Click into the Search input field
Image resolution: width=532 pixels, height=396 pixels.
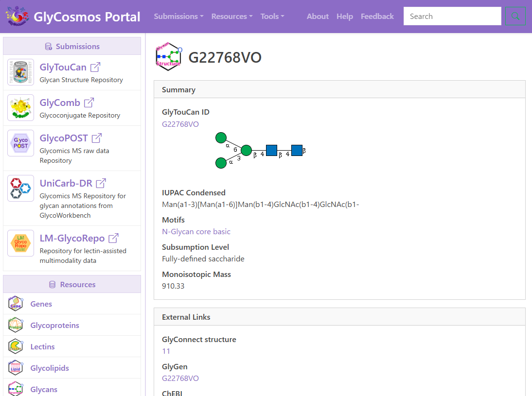point(452,17)
